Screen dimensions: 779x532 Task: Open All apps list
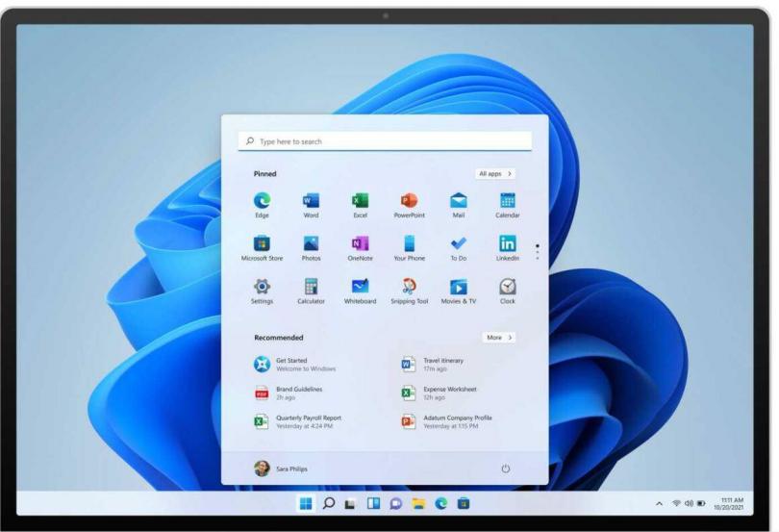click(x=495, y=173)
